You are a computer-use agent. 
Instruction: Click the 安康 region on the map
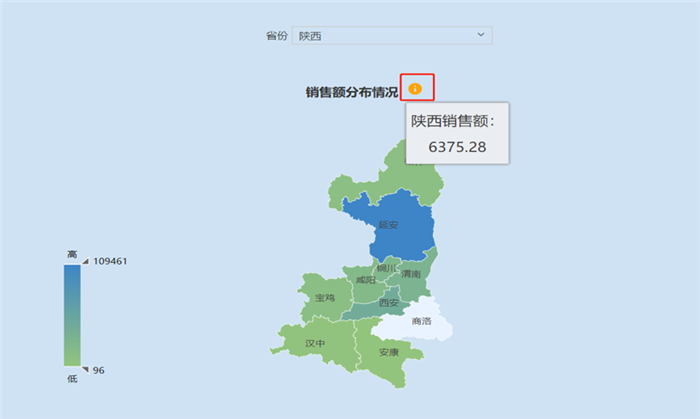(x=388, y=354)
